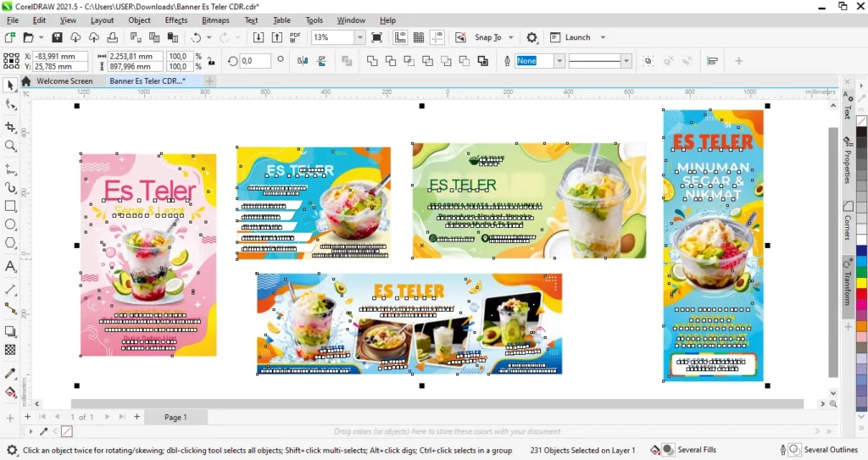Select the Text tool

[10, 266]
